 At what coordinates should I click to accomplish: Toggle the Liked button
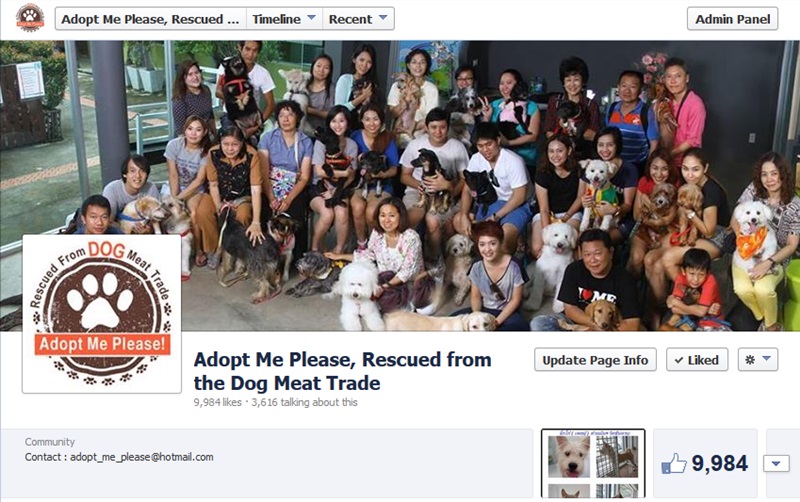[697, 360]
